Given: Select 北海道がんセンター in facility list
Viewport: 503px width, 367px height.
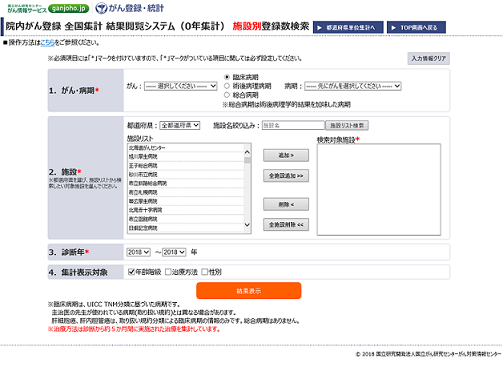Looking at the screenshot, I should click(x=186, y=148).
